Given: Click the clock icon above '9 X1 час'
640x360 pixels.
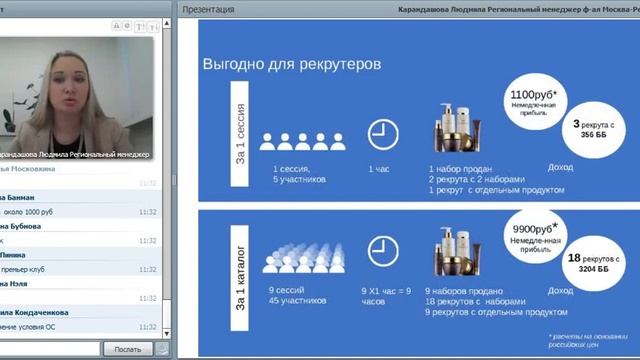Looking at the screenshot, I should (383, 252).
